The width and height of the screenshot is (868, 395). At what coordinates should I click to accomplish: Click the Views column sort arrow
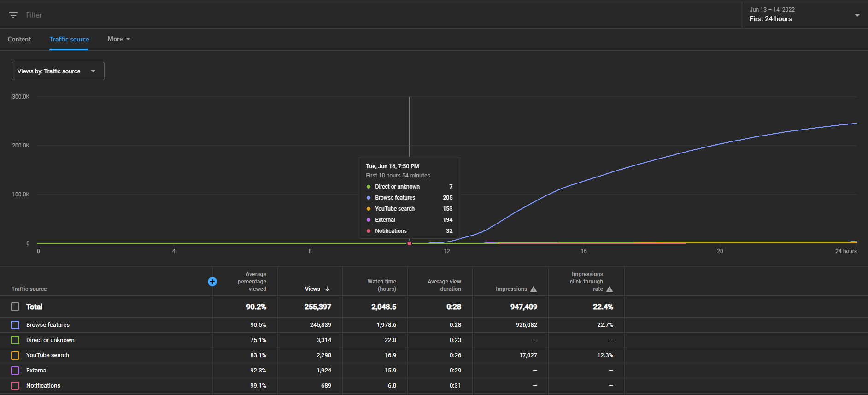pyautogui.click(x=328, y=289)
